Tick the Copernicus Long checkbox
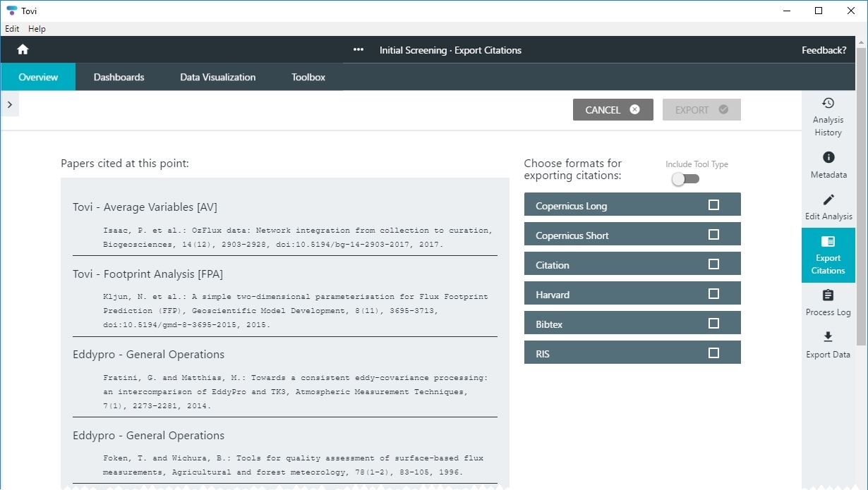 [x=713, y=205]
